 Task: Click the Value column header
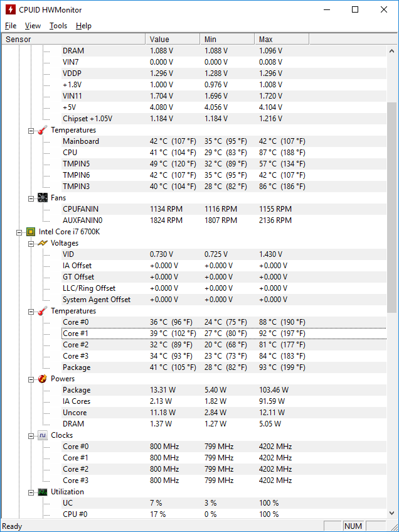(x=173, y=39)
